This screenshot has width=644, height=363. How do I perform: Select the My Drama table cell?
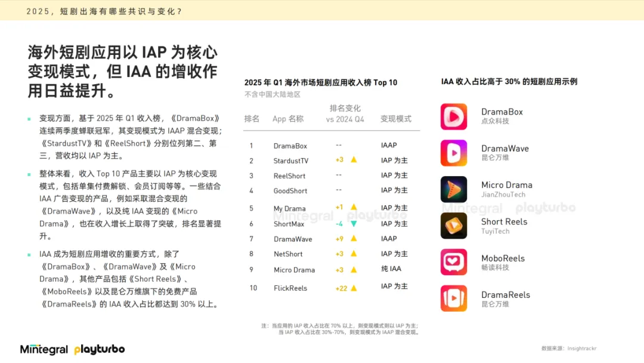[290, 208]
